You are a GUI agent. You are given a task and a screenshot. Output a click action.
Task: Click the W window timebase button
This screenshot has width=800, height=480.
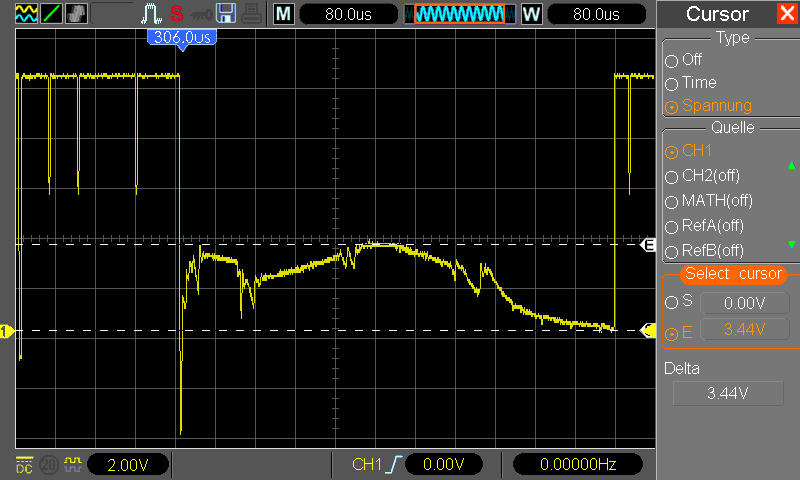(x=531, y=14)
